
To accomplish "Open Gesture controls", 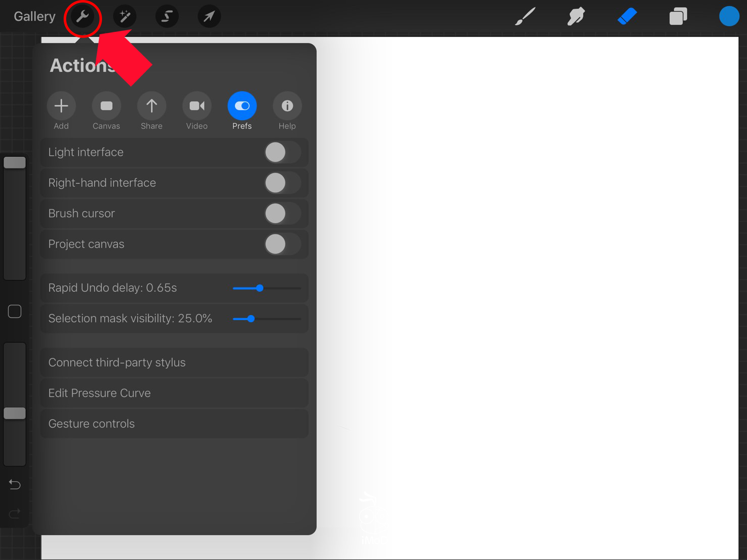I will click(x=174, y=423).
